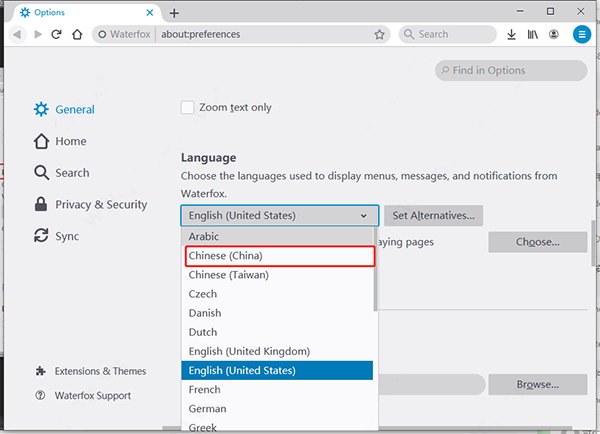Pick English (United Kingdom) option
600x434 pixels.
pyautogui.click(x=277, y=351)
